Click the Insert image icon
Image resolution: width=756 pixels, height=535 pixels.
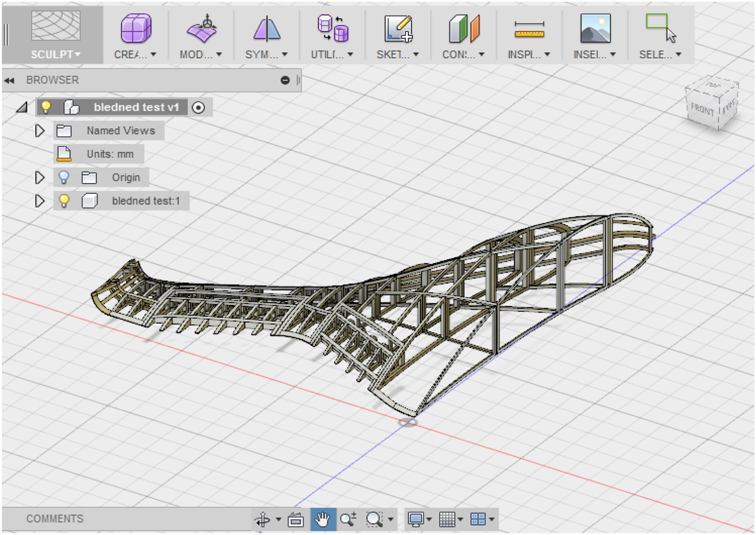click(595, 29)
